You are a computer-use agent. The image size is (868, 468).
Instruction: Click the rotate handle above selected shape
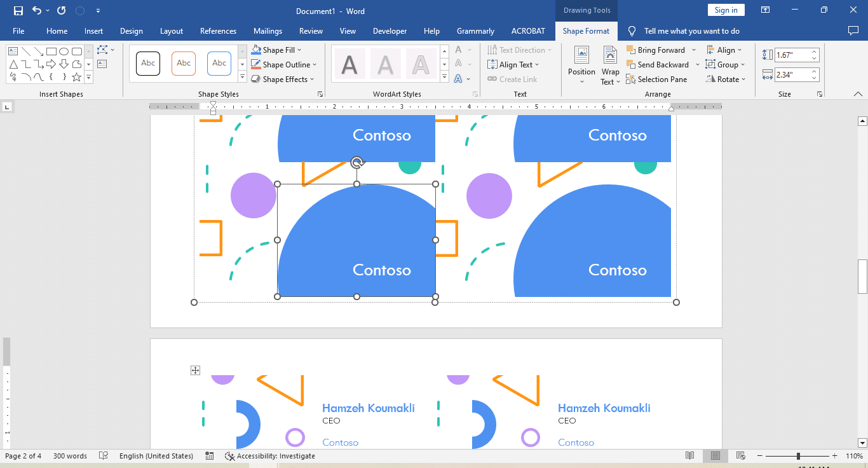tap(357, 163)
